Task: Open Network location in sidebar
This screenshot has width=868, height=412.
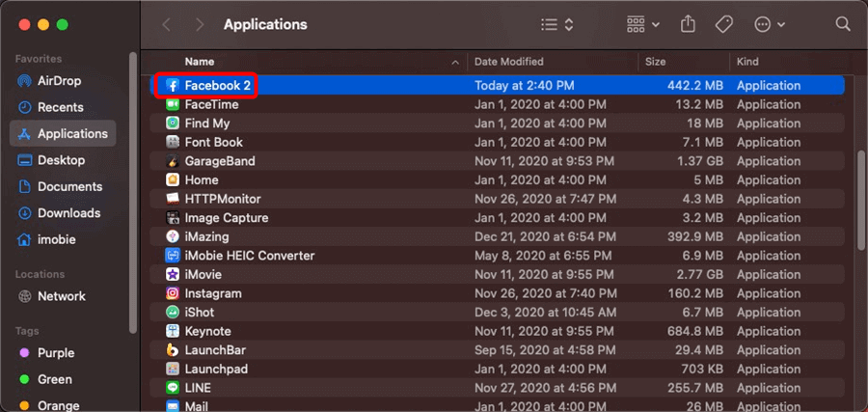Action: (62, 296)
